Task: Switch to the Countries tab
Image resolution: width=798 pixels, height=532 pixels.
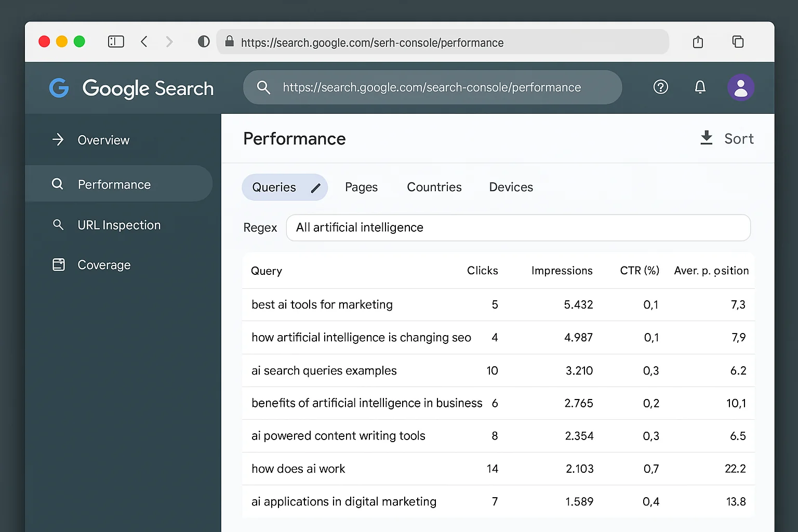Action: pos(434,187)
